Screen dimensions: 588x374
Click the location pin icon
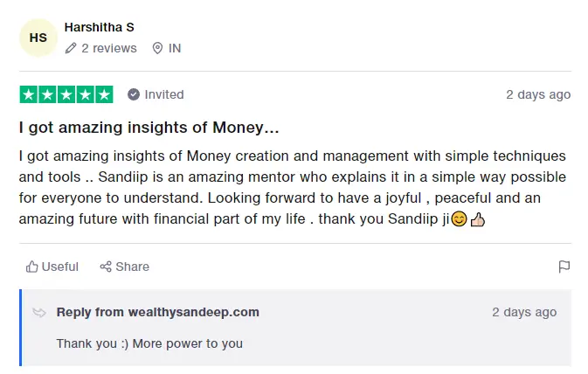(x=157, y=48)
